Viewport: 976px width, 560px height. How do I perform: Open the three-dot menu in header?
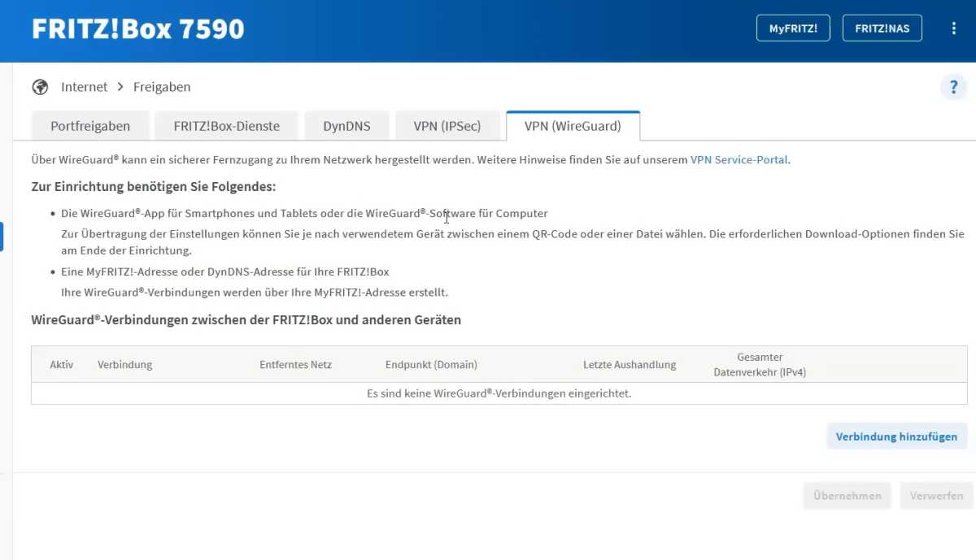953,28
